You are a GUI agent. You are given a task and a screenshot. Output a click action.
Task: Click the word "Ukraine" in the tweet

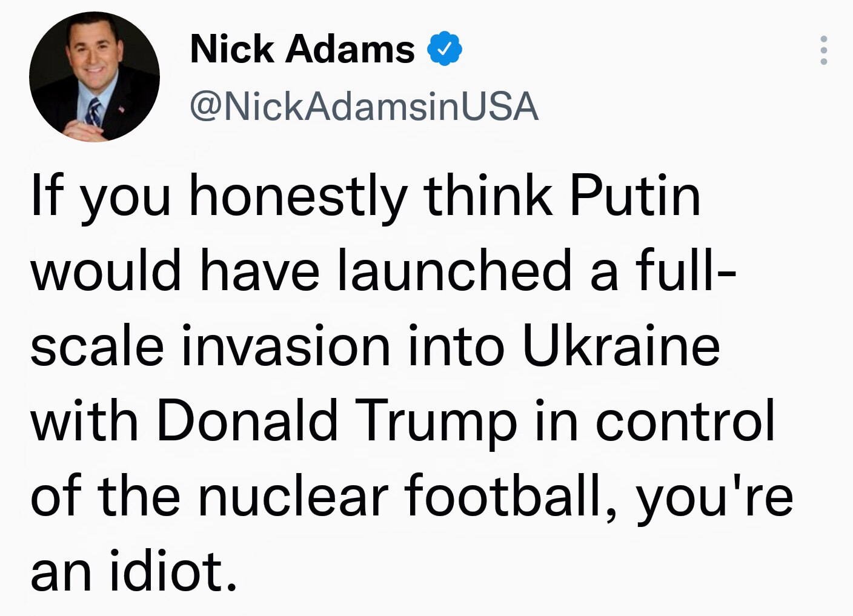tap(621, 347)
